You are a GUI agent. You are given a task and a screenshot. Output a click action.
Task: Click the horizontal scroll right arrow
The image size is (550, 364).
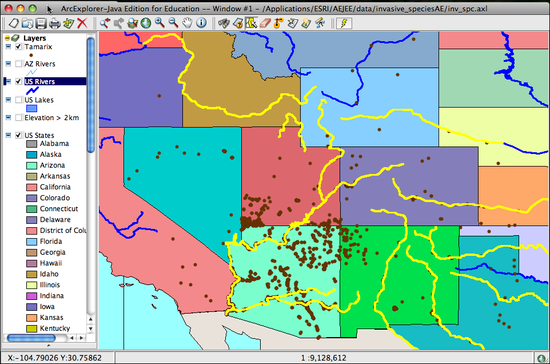pyautogui.click(x=81, y=338)
